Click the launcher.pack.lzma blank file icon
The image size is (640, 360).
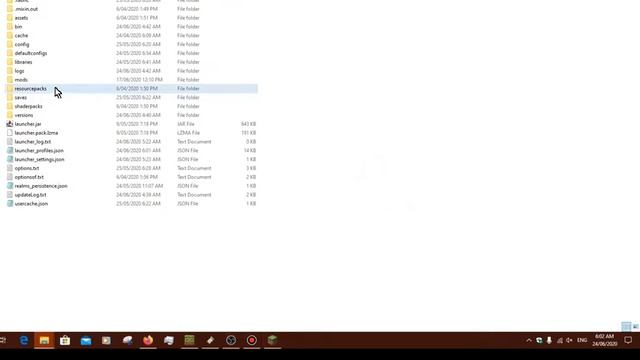click(10, 133)
